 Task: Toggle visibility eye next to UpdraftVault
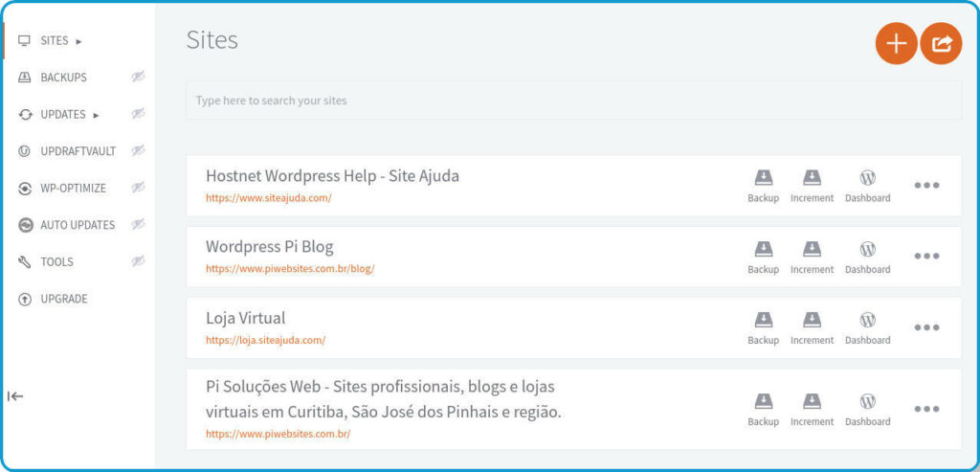point(138,150)
